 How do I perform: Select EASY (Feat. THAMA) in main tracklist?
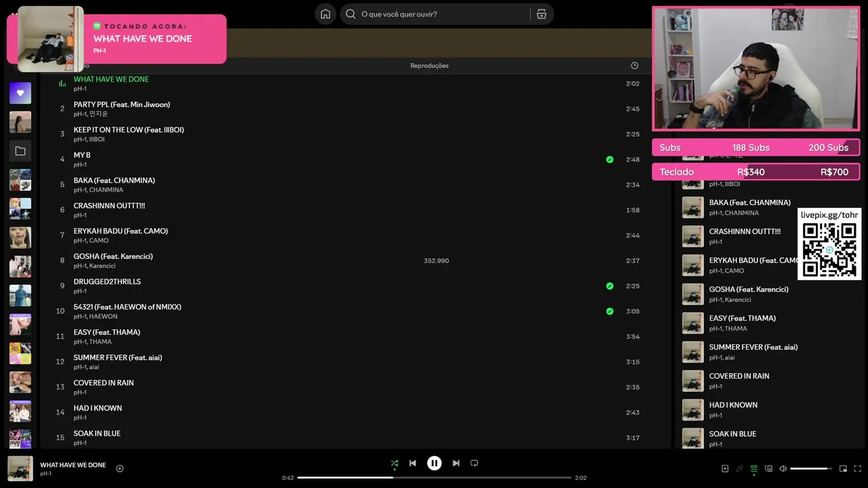pyautogui.click(x=106, y=332)
